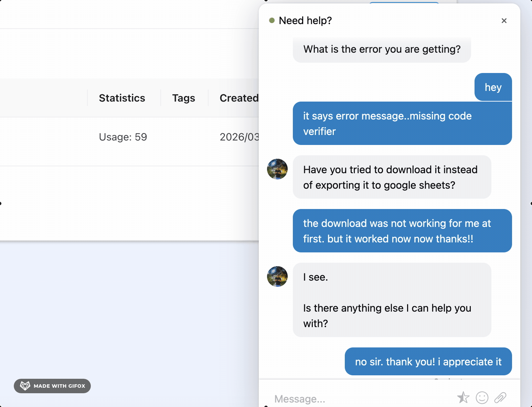This screenshot has width=532, height=407.
Task: Click the 2026/03 creation date cell
Action: point(240,137)
